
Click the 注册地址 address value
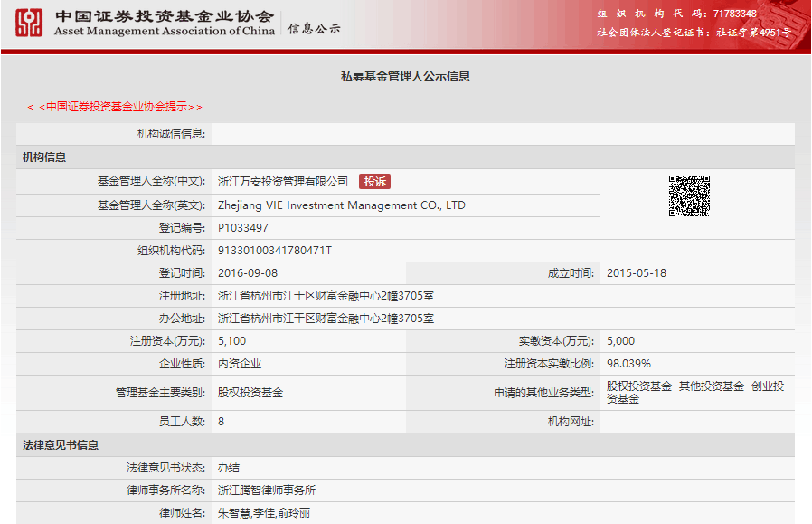coord(326,296)
